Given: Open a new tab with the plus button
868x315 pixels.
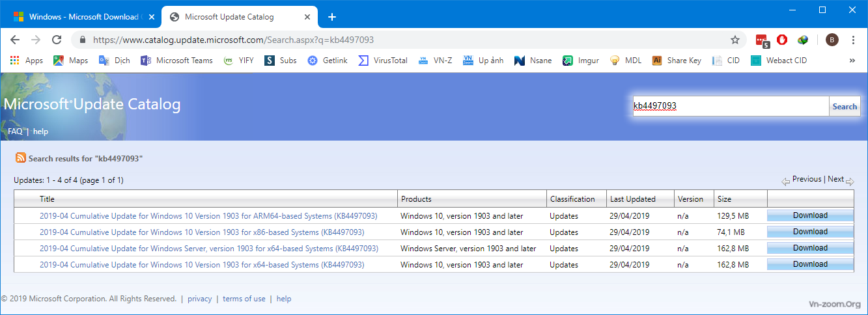Looking at the screenshot, I should 331,17.
